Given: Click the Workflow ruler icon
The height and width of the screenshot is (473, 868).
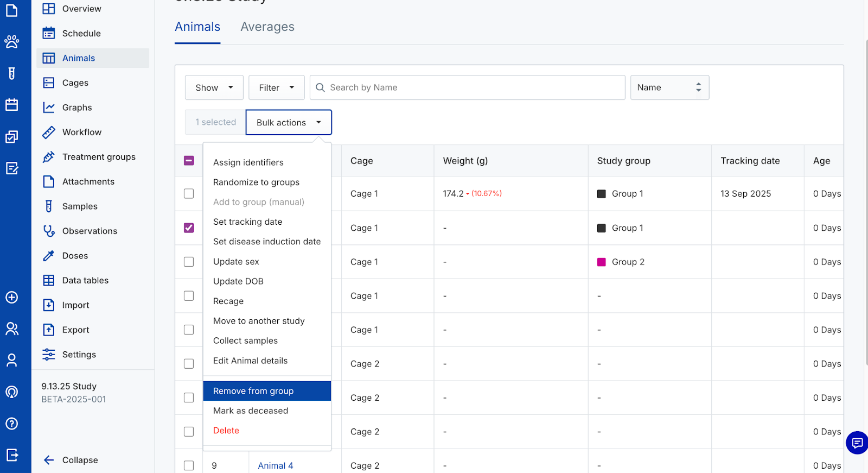Looking at the screenshot, I should tap(49, 132).
